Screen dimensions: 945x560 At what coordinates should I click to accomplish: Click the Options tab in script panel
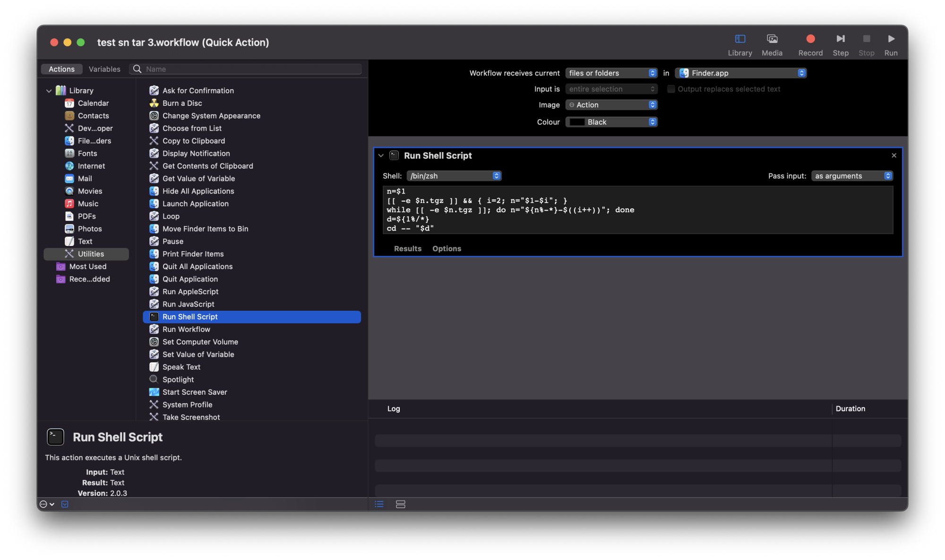446,248
